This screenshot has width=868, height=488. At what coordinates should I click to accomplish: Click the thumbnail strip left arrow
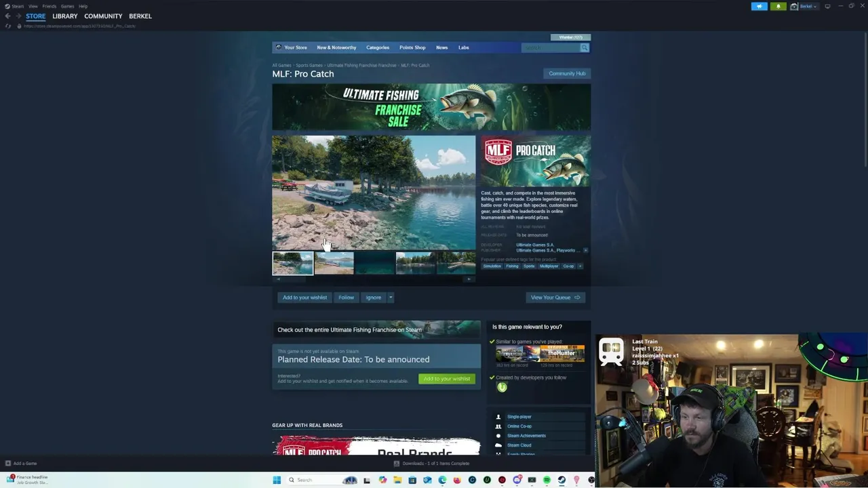click(x=277, y=279)
